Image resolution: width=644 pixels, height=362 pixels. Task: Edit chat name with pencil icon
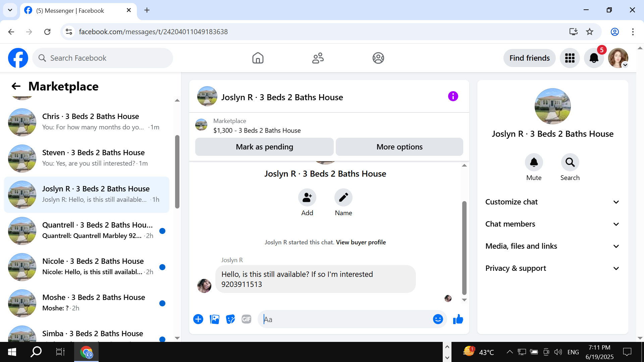click(343, 197)
